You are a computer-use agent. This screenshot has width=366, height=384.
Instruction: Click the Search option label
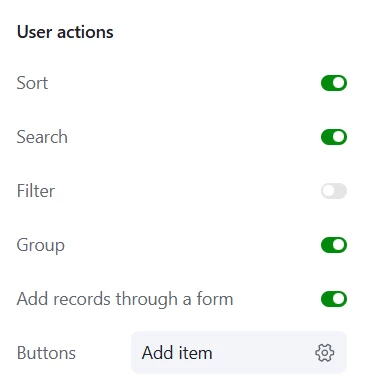pyautogui.click(x=42, y=137)
